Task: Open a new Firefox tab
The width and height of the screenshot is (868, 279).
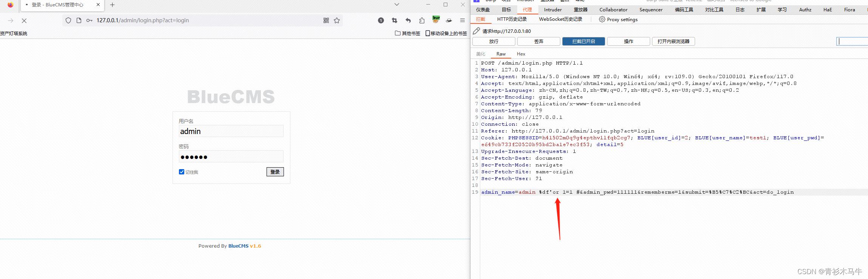Action: tap(112, 5)
